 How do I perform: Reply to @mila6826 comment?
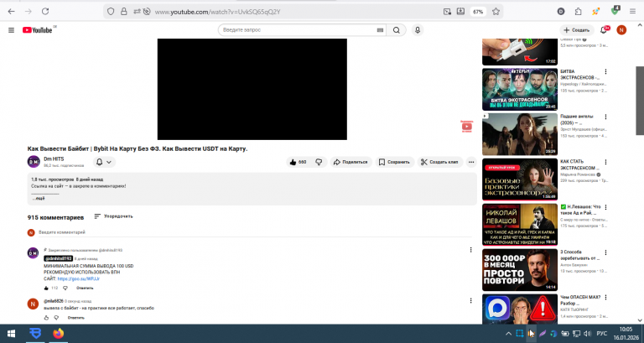click(76, 318)
